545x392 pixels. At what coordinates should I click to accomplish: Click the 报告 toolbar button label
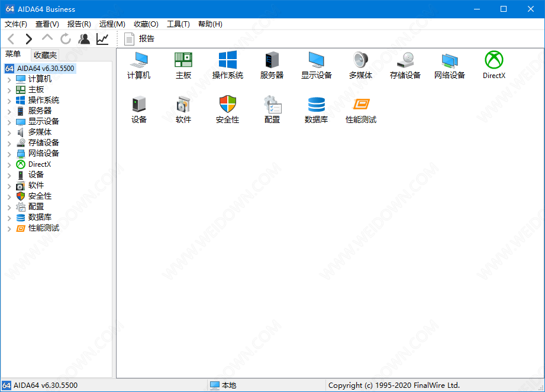point(146,38)
